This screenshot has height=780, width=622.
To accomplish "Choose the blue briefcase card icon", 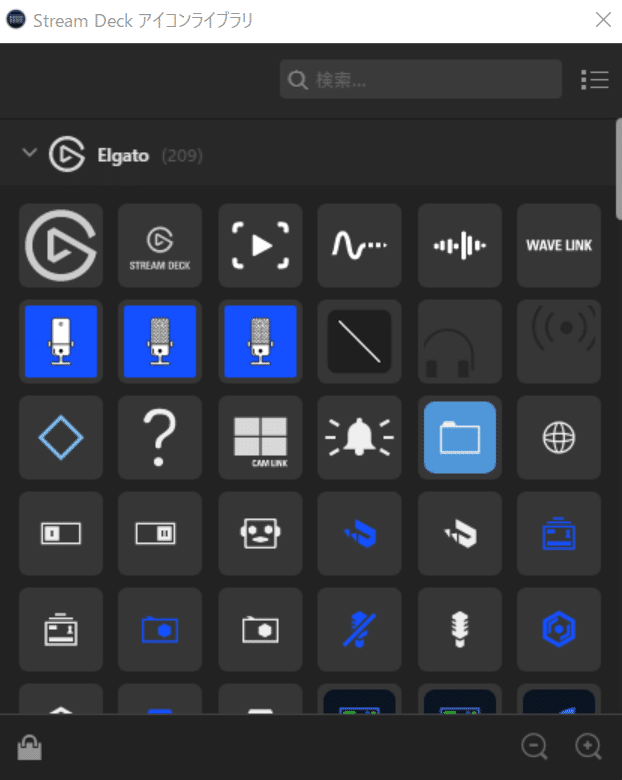I will (x=559, y=533).
